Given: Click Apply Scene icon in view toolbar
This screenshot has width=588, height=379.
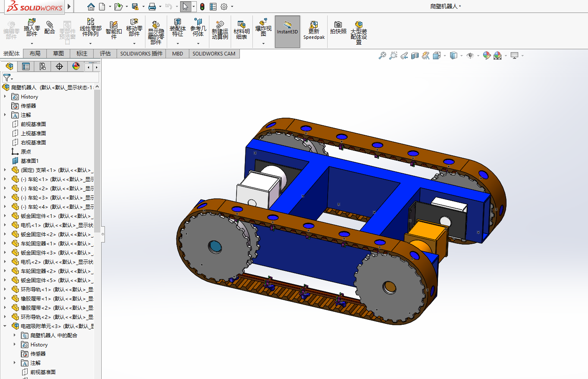Looking at the screenshot, I should point(497,56).
